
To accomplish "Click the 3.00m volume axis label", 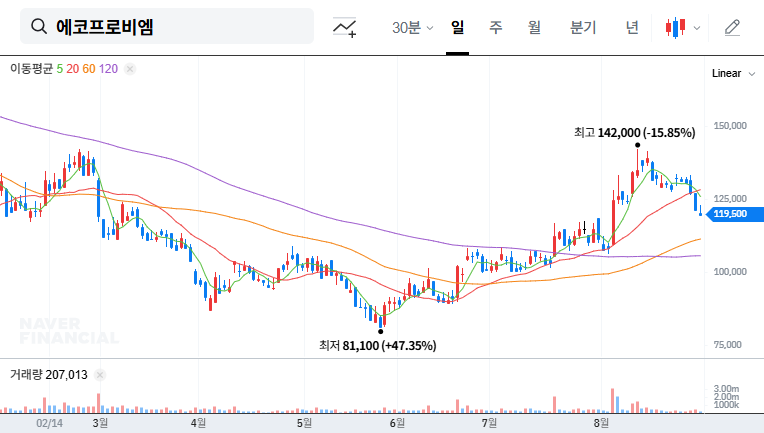I will (x=726, y=389).
